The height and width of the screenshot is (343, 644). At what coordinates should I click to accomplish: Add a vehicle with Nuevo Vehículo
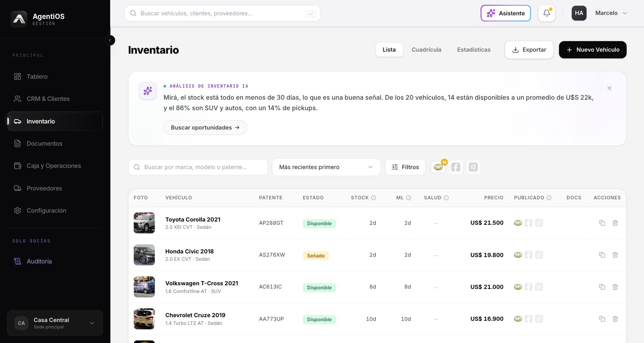[x=593, y=50]
